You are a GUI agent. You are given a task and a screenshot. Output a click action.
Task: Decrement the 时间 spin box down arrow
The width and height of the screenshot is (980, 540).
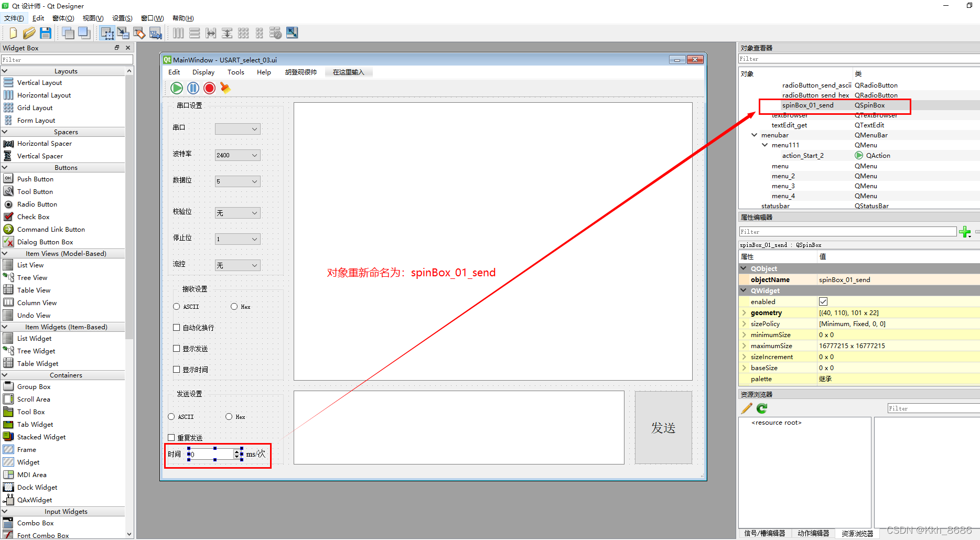(x=236, y=457)
